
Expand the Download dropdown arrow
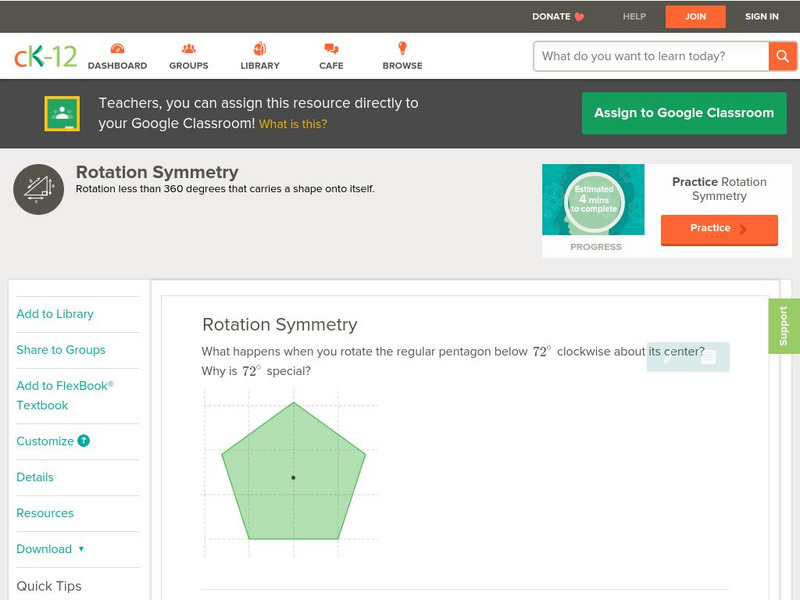(x=81, y=549)
